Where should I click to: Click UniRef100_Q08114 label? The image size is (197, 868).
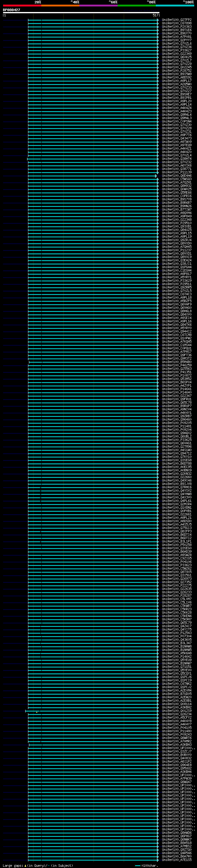click(x=176, y=704)
